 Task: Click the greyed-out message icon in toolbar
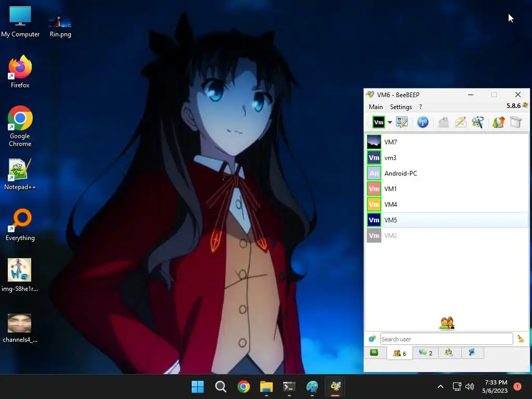point(444,122)
